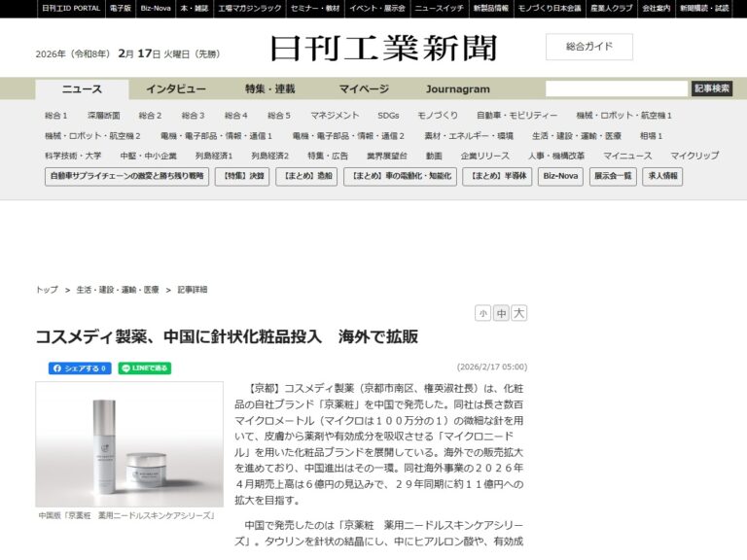Screen dimensions: 747x560
Task: Open 業界展望台 category
Action: (387, 156)
